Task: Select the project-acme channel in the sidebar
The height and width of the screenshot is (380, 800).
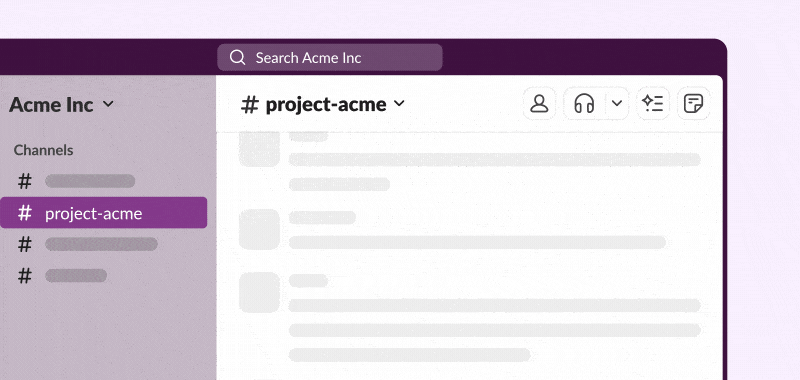Action: 104,213
